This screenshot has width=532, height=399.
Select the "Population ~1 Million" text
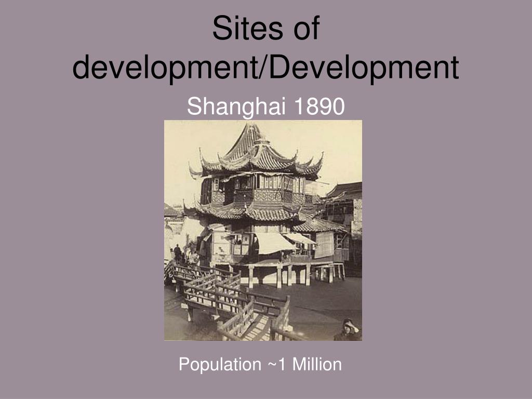[260, 364]
